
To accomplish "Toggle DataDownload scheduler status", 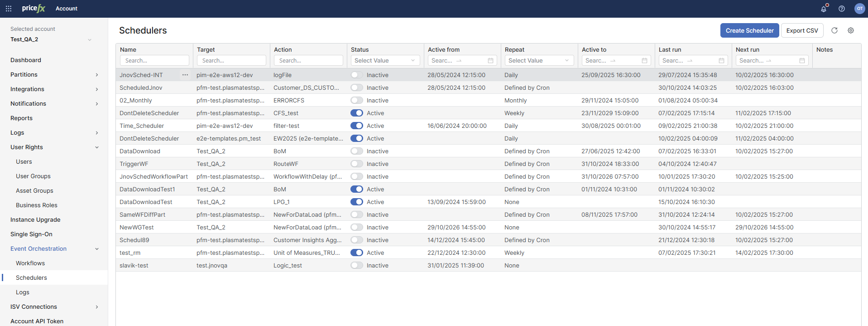I will pos(357,151).
